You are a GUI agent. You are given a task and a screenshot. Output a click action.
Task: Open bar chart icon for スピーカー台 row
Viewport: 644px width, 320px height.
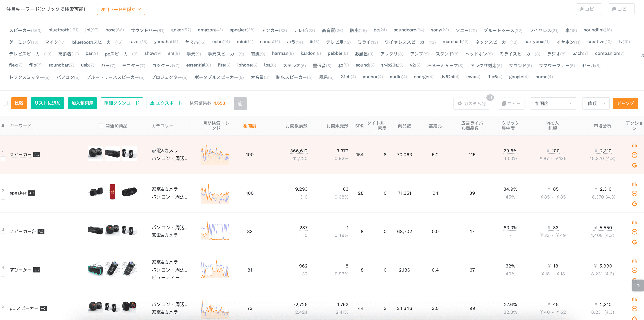[x=634, y=222]
